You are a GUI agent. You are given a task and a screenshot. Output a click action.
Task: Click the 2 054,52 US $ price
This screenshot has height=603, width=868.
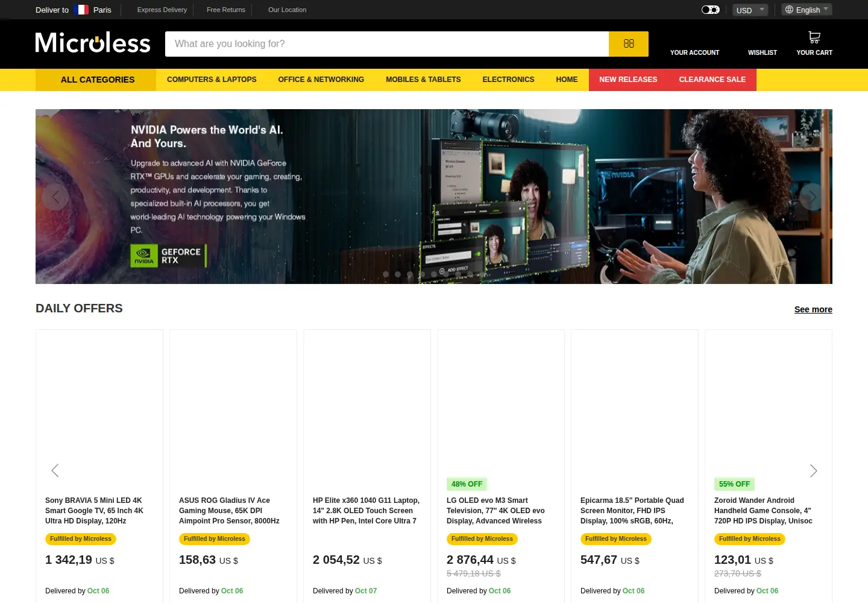pos(347,560)
